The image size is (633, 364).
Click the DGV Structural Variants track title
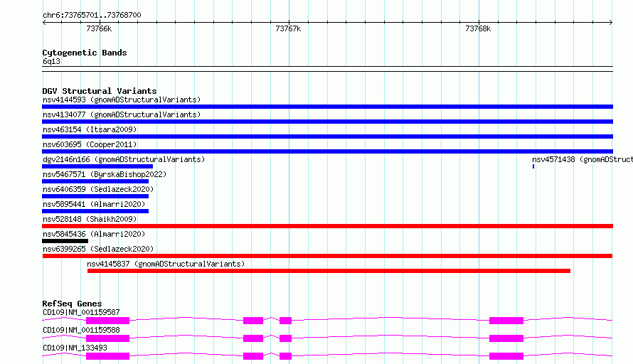coord(100,91)
